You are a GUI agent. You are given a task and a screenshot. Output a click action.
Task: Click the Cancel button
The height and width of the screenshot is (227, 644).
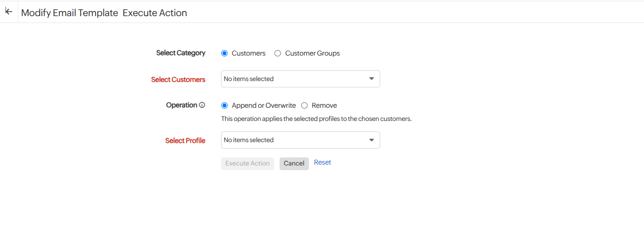pyautogui.click(x=294, y=164)
